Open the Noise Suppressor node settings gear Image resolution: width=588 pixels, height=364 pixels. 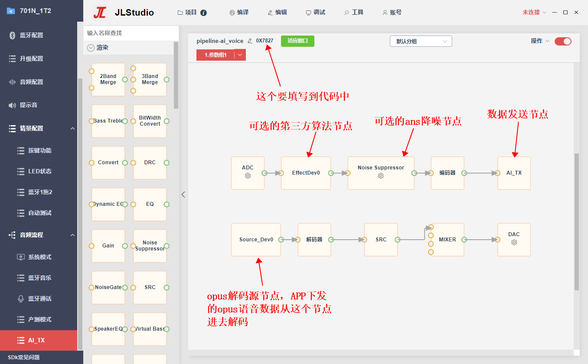pyautogui.click(x=381, y=176)
